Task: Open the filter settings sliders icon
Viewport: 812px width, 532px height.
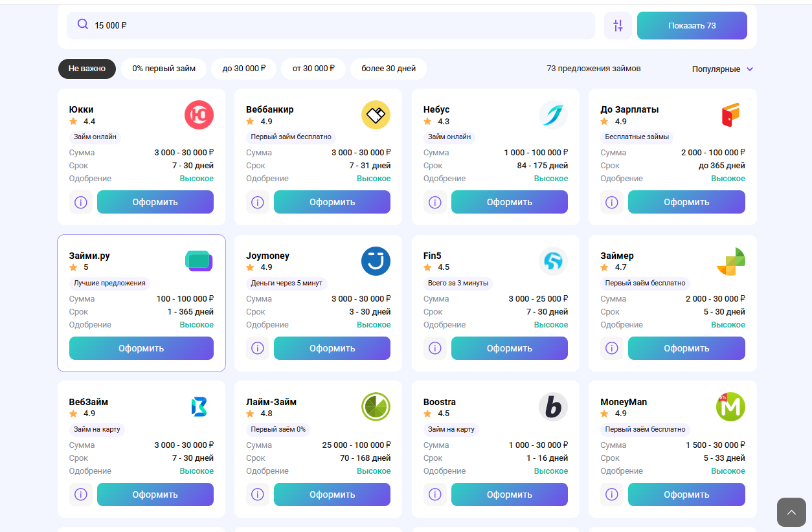Action: [618, 26]
